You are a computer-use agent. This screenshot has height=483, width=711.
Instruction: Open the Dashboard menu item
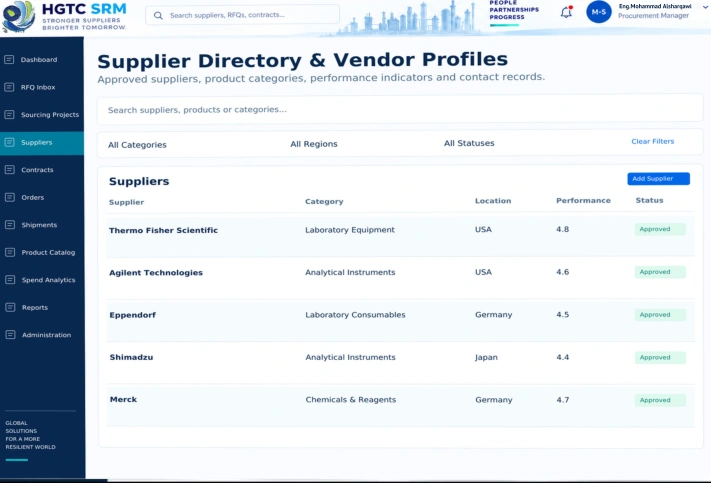tap(39, 59)
